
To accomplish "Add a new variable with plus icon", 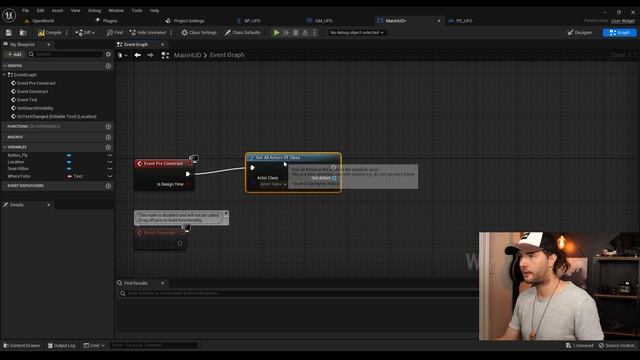I will tap(108, 147).
